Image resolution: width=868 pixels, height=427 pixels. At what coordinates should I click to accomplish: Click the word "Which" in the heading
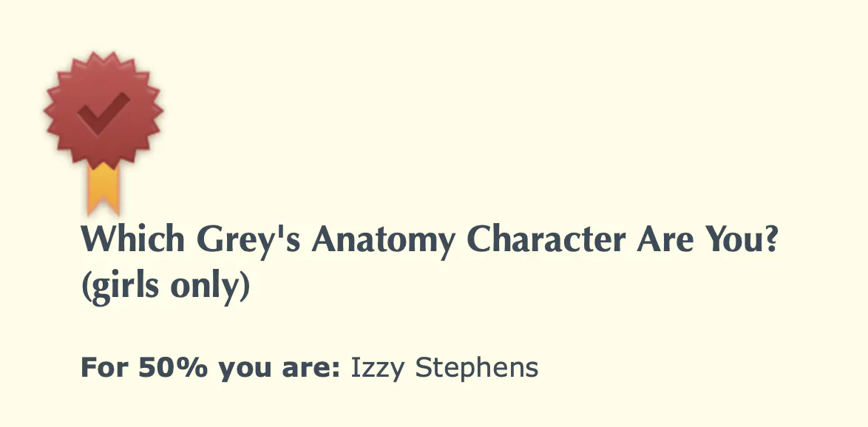click(x=133, y=239)
